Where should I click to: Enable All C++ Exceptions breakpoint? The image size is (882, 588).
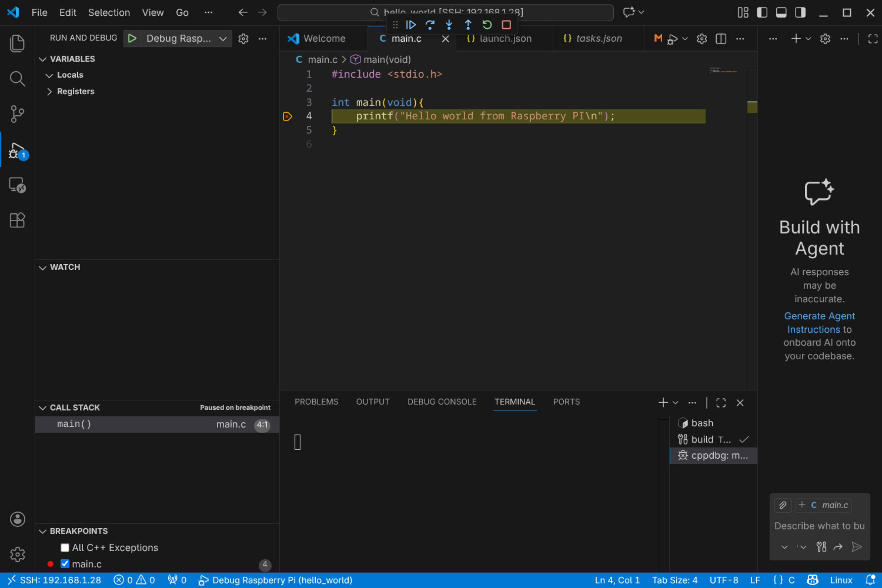(65, 548)
